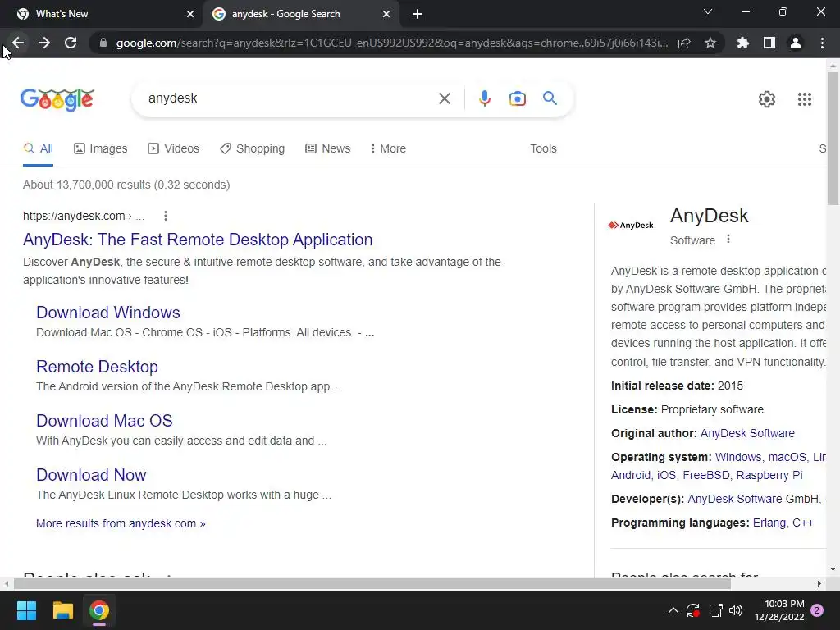The height and width of the screenshot is (630, 840).
Task: Open the Raspberry Pi link
Action: [x=769, y=475]
